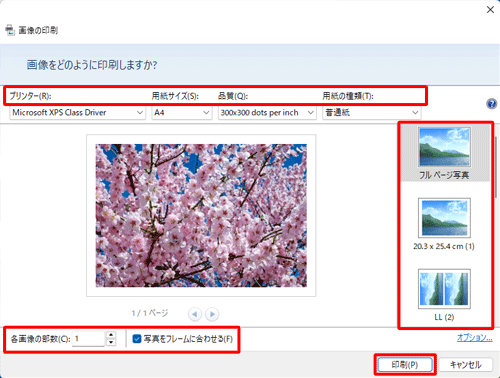The height and width of the screenshot is (378, 500).
Task: Open the 300x300 dots per inch quality dropdown
Action: tap(267, 113)
